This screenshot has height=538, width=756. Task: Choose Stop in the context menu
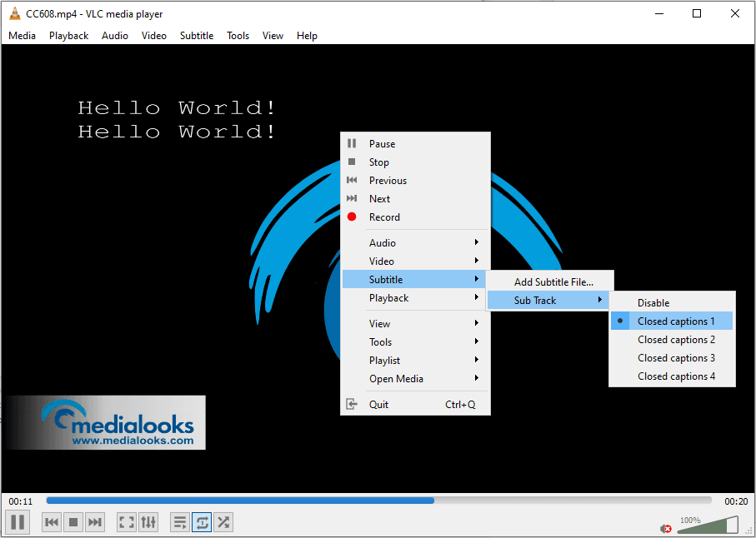point(416,162)
